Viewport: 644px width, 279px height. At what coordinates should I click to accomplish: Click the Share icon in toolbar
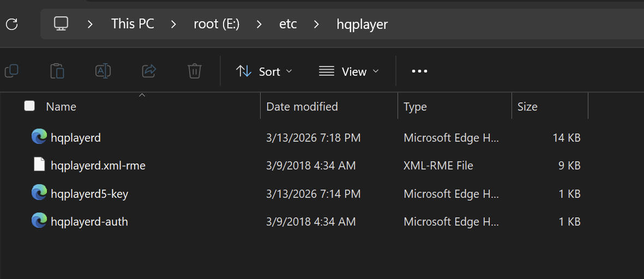pyautogui.click(x=149, y=71)
